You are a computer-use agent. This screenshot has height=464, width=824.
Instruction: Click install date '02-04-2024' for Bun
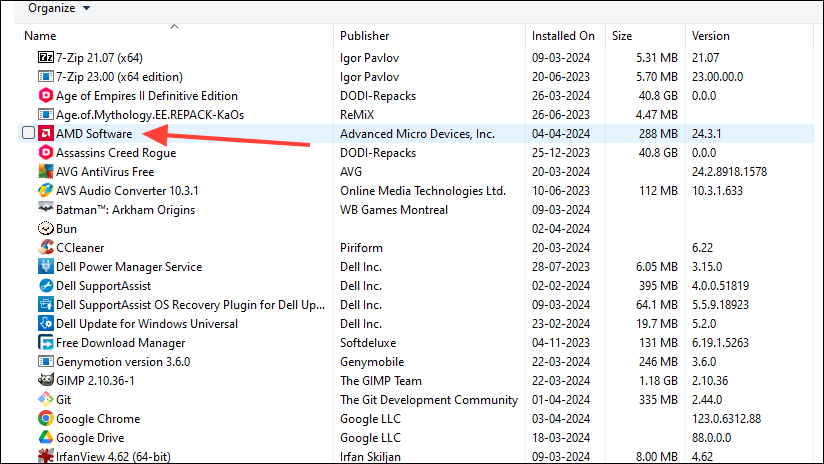[x=561, y=229]
